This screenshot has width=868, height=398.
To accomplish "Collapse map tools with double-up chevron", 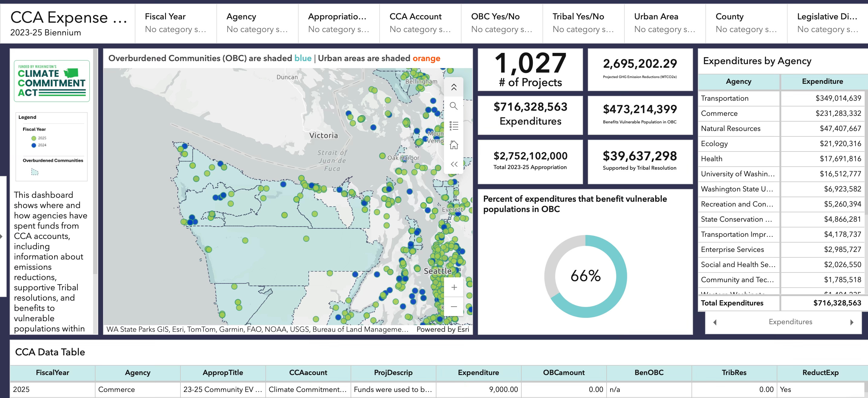I will click(x=454, y=87).
